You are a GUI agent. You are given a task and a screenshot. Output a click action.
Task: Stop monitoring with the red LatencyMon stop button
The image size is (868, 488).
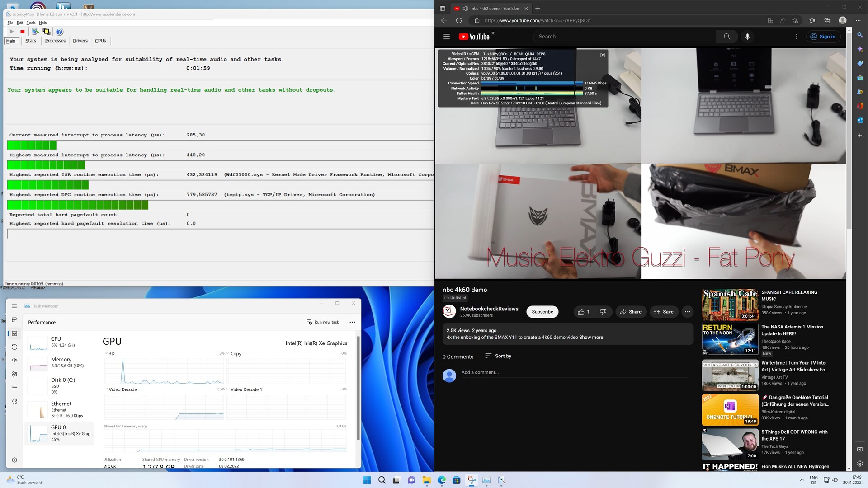(23, 32)
